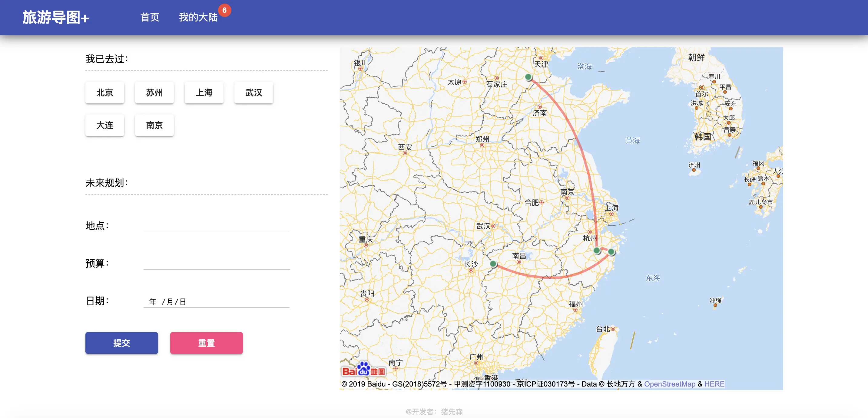Open the 首页 navigation item
The height and width of the screenshot is (418, 868).
(x=150, y=17)
